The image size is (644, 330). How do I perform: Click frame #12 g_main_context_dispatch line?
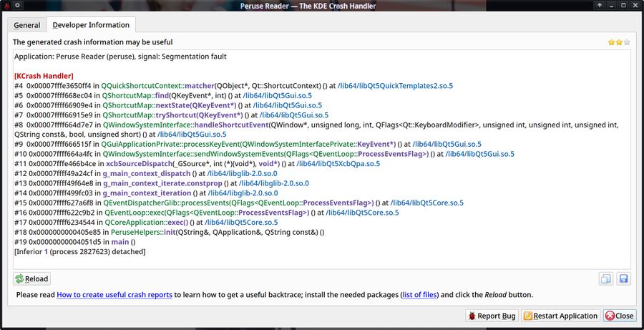tap(146, 173)
